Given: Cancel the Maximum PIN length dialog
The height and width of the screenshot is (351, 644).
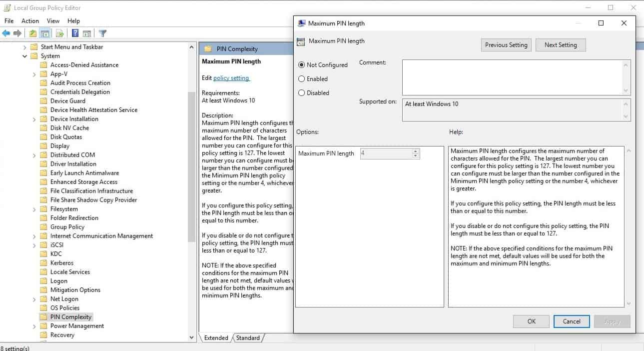Looking at the screenshot, I should tap(572, 321).
